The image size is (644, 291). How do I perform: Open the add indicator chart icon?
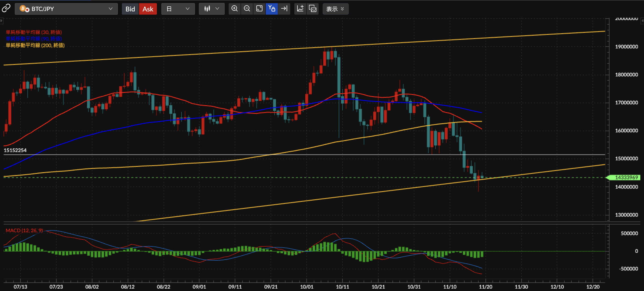[300, 9]
